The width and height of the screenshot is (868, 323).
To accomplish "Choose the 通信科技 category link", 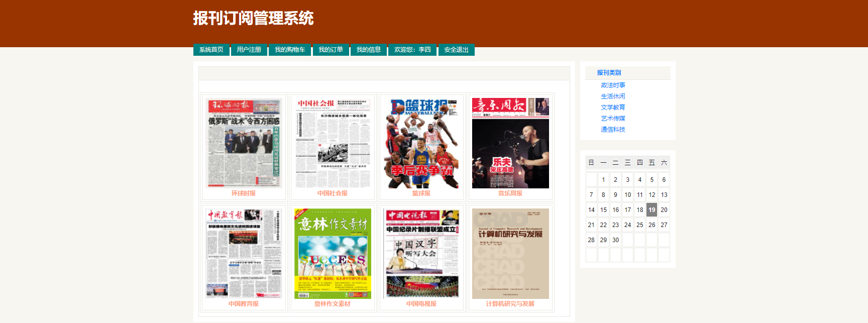I will pos(613,130).
